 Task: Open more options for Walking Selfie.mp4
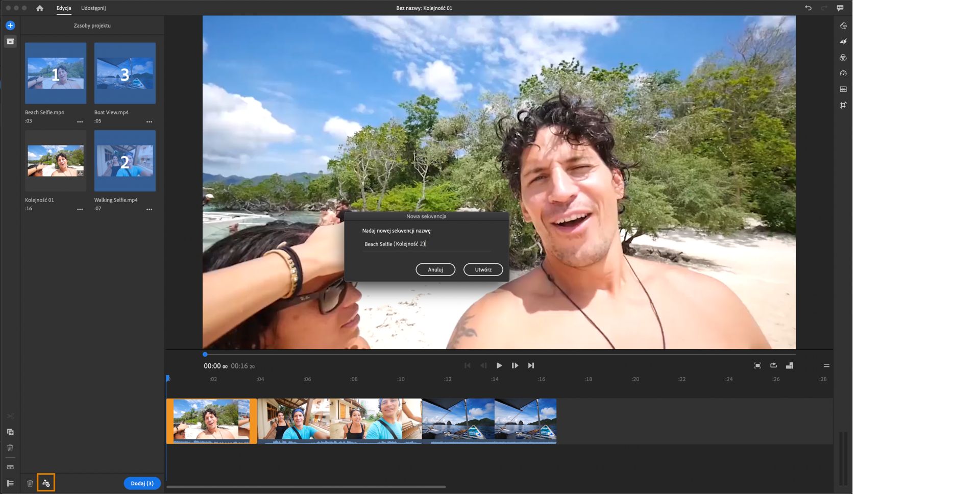tap(149, 209)
